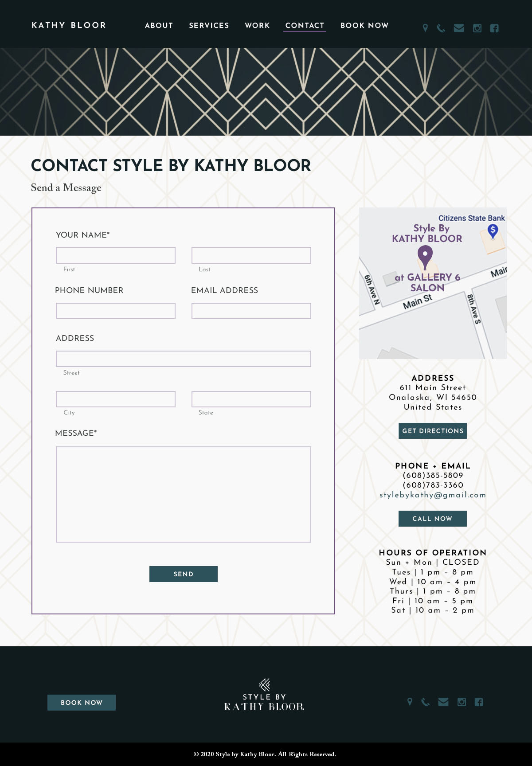Viewport: 532px width, 766px height.
Task: Go to the Services page
Action: tap(209, 26)
